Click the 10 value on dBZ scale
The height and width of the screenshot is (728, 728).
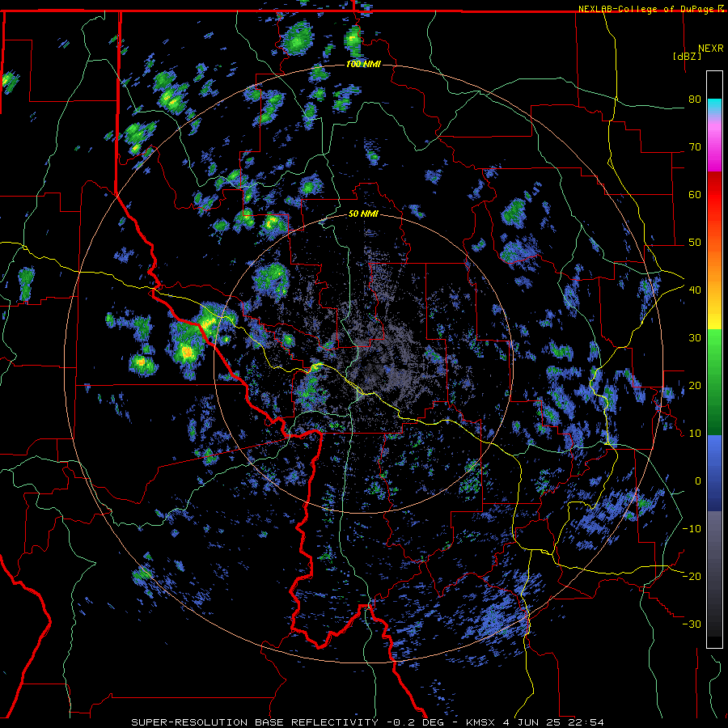(695, 434)
